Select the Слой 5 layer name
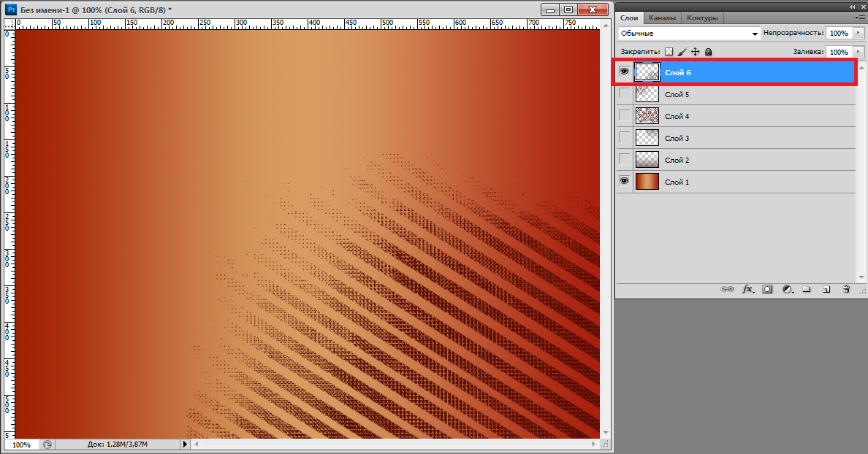The height and width of the screenshot is (454, 868). (x=677, y=95)
